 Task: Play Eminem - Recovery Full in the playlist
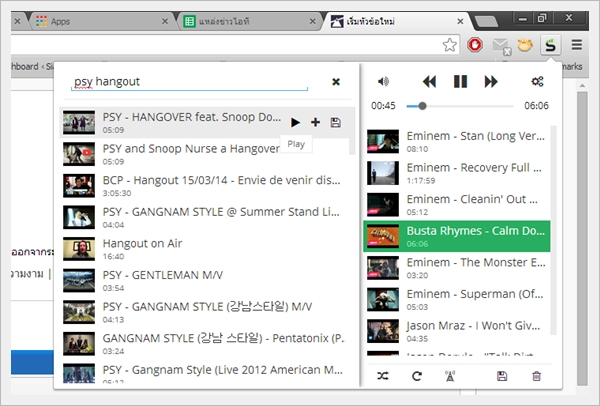457,173
